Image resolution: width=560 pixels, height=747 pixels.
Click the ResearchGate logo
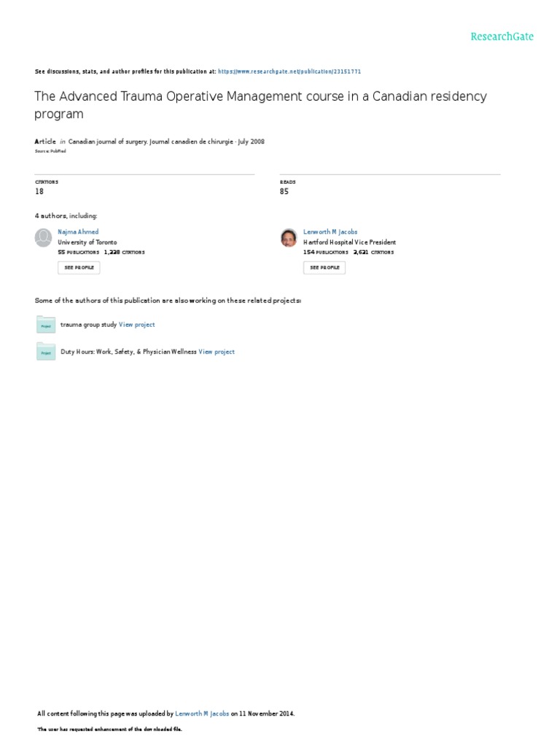502,36
